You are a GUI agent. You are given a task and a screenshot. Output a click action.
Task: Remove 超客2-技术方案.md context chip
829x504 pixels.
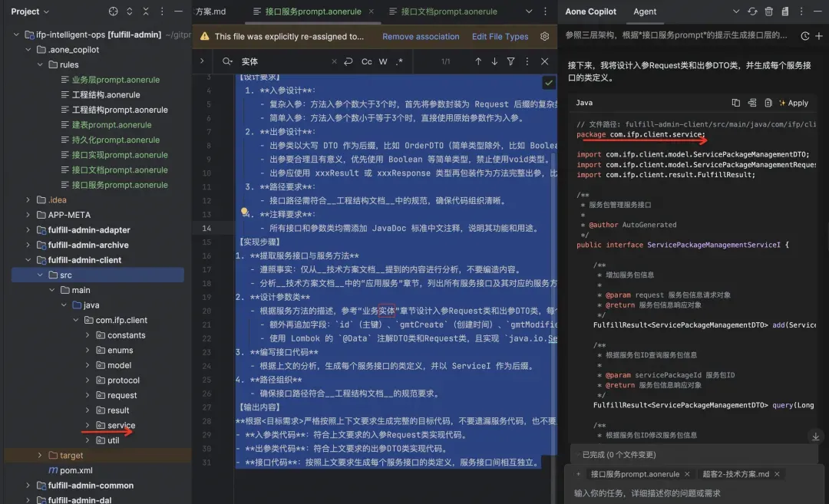click(x=777, y=474)
